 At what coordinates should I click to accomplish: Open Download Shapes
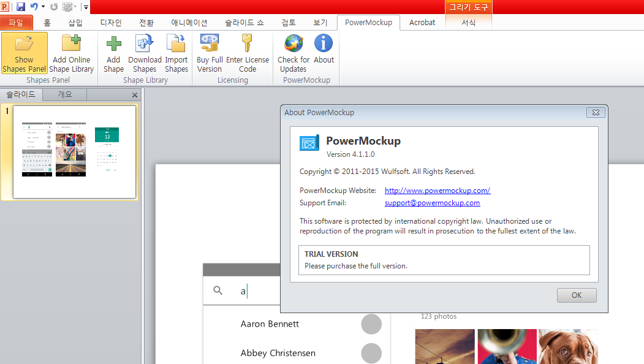pos(145,53)
